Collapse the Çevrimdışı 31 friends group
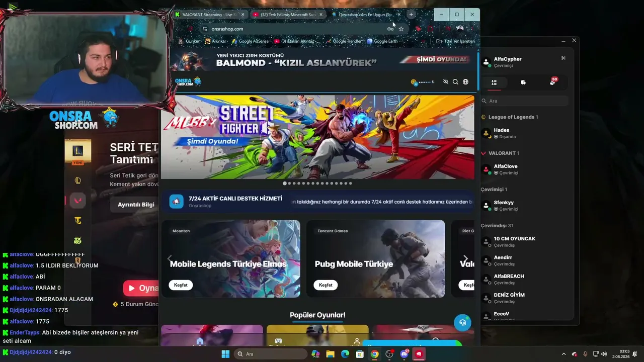The image size is (644, 362). coord(497,226)
